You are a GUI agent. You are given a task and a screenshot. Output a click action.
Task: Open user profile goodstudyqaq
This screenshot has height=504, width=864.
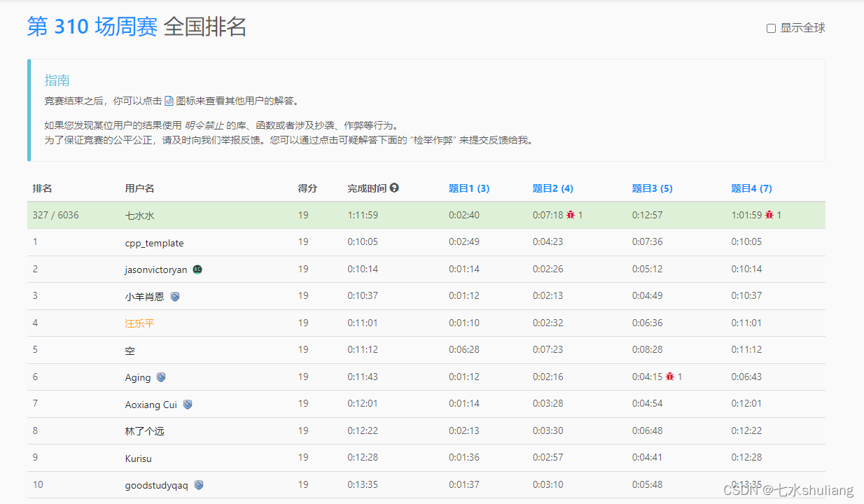[157, 485]
